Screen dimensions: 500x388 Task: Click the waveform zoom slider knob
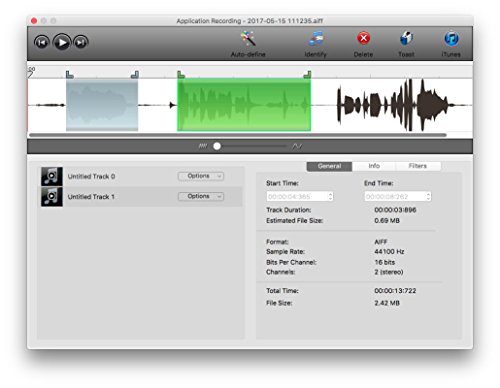click(x=217, y=146)
